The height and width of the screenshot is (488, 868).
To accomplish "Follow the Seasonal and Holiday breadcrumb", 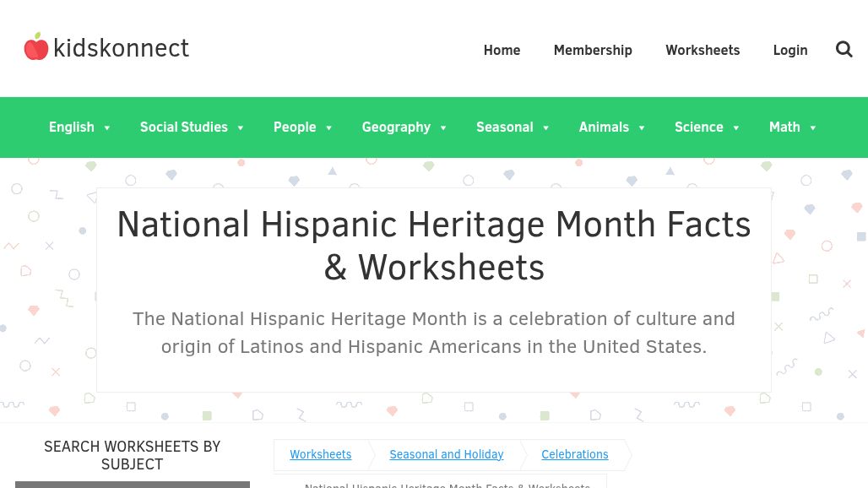I will click(x=446, y=454).
